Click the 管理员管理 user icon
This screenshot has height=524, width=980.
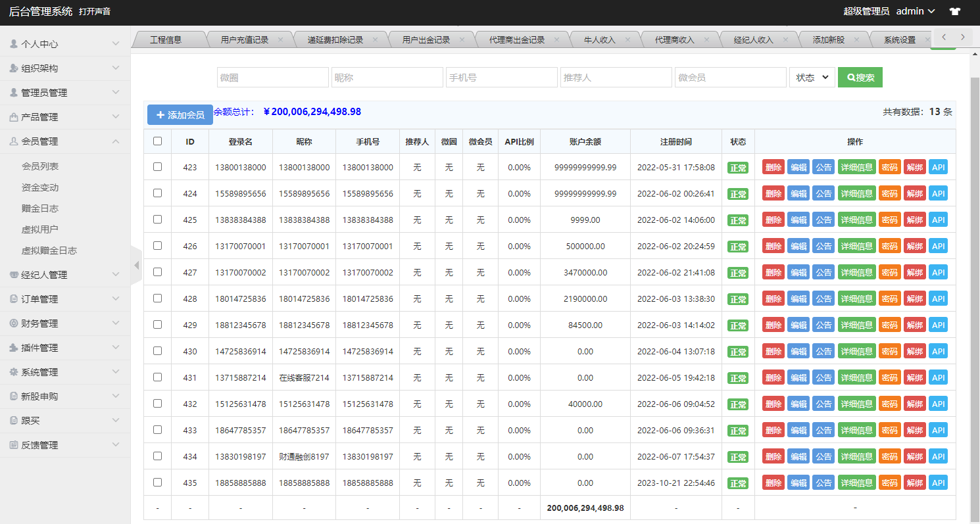[x=14, y=93]
